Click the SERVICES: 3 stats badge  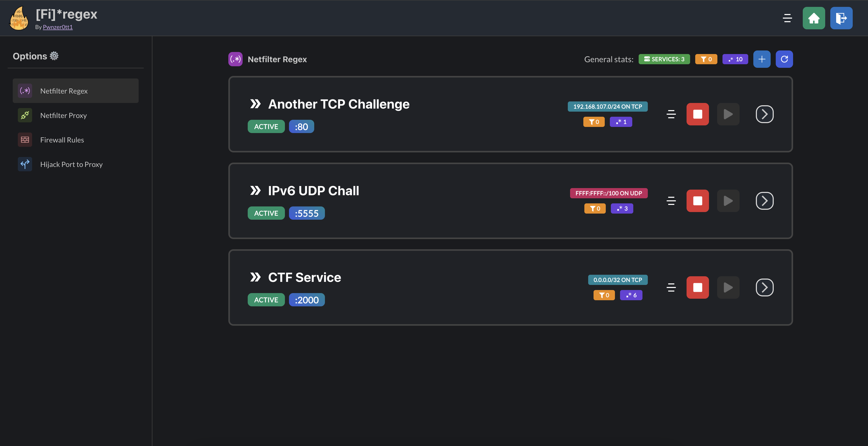point(664,59)
